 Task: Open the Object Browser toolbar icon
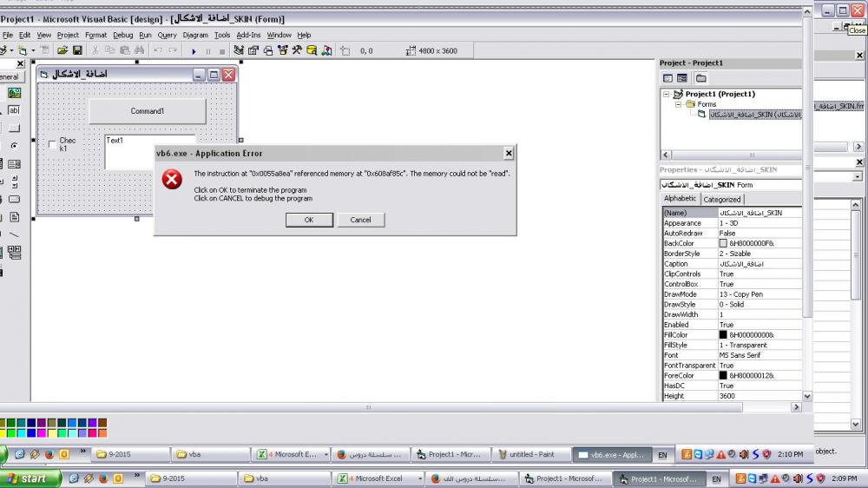[x=283, y=50]
